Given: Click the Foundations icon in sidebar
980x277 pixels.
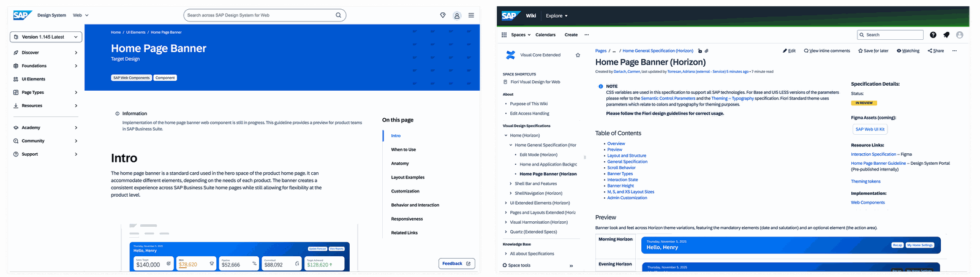Looking at the screenshot, I should click(16, 66).
